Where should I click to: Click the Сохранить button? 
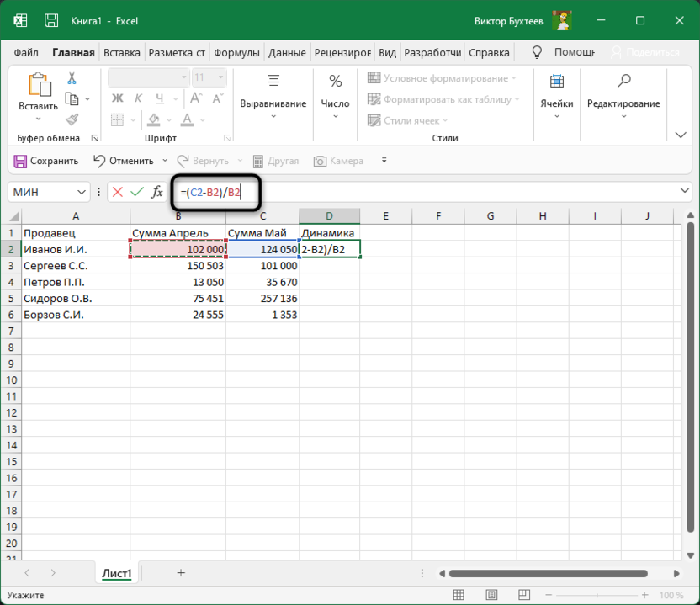pos(46,161)
